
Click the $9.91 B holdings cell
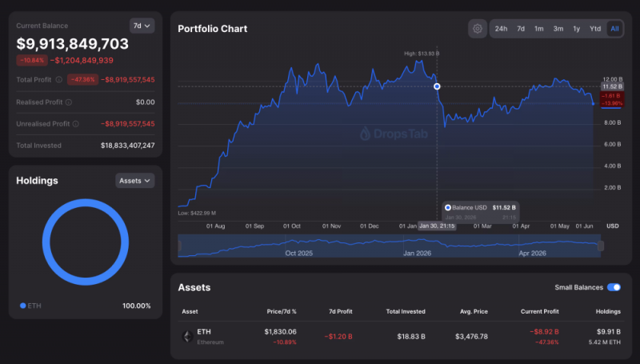pos(609,332)
